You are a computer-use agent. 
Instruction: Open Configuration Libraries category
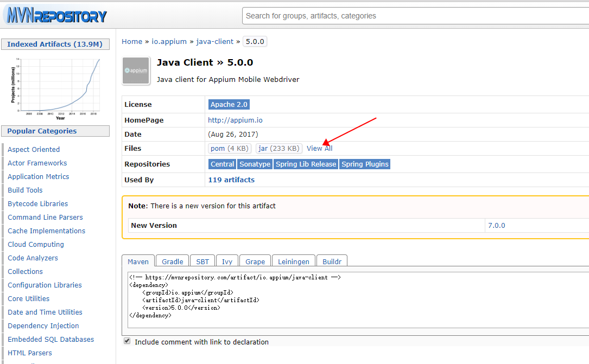pos(45,285)
